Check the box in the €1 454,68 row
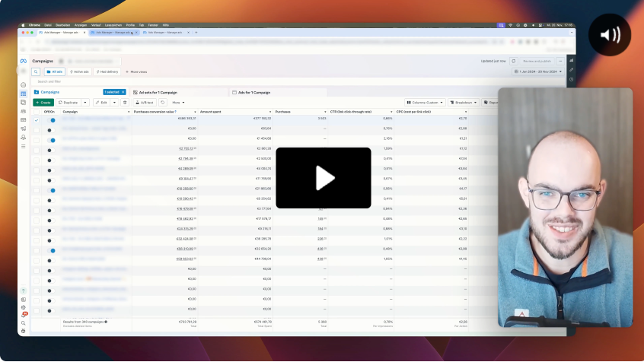The image size is (644, 362). pyautogui.click(x=37, y=141)
